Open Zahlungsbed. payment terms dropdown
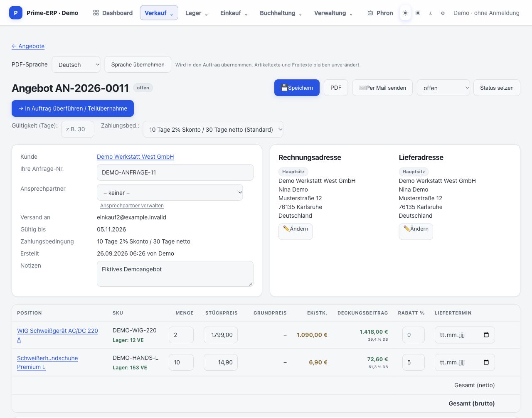532x418 pixels. (x=213, y=129)
